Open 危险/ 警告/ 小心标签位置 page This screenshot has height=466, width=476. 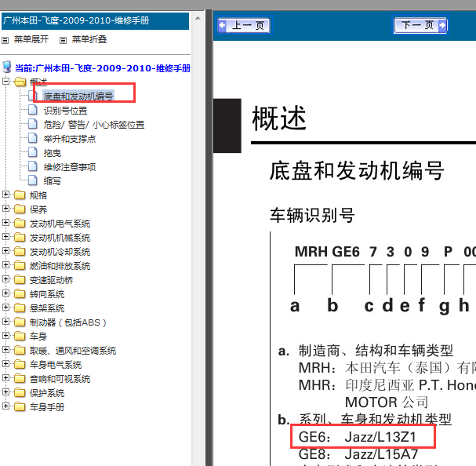tap(94, 125)
